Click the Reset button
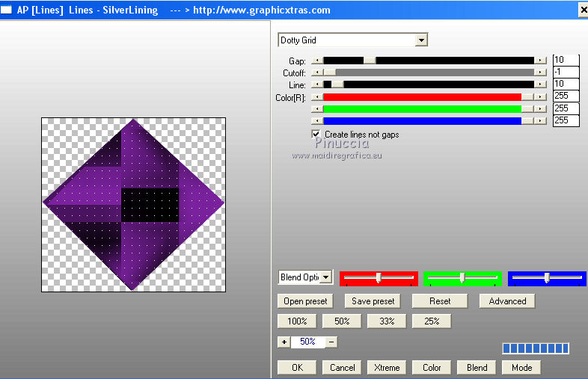 tap(440, 301)
